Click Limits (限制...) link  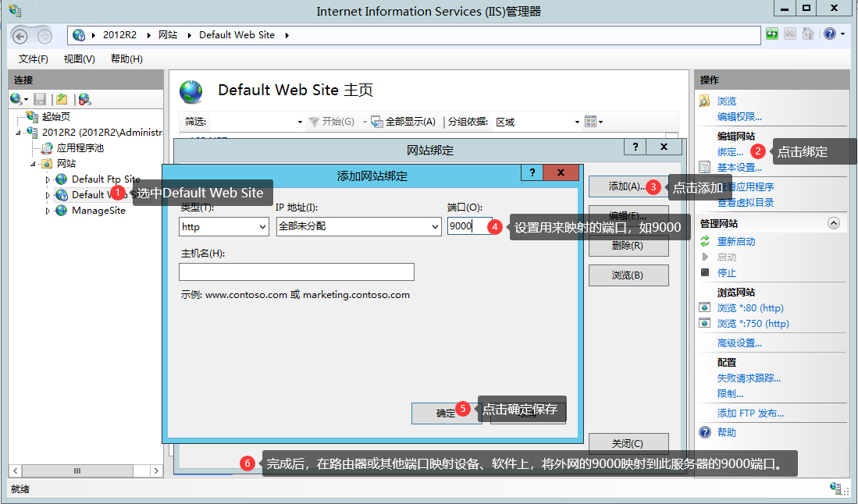pyautogui.click(x=730, y=393)
